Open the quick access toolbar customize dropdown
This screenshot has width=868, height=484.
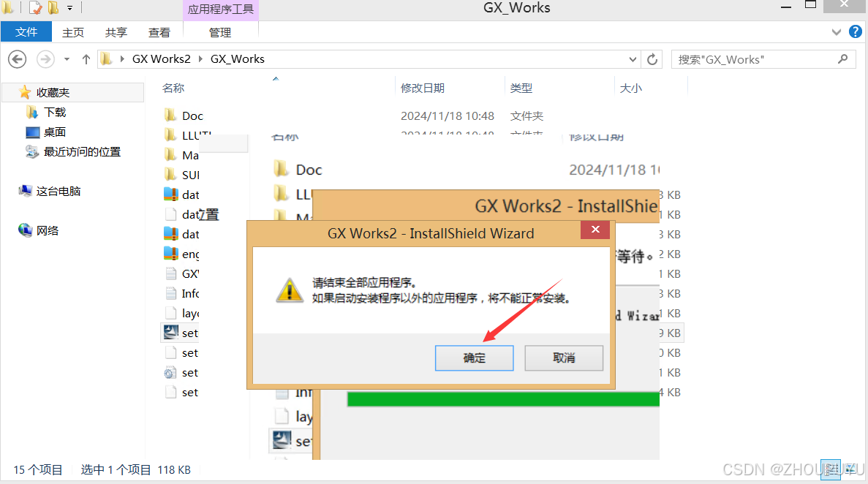pos(69,8)
